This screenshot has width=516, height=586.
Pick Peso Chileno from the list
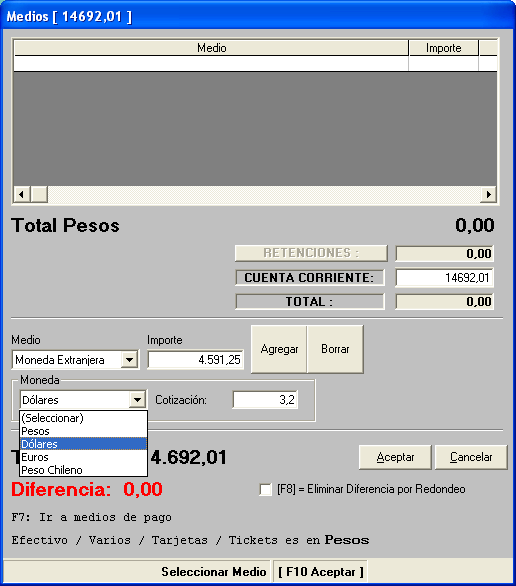(83, 470)
